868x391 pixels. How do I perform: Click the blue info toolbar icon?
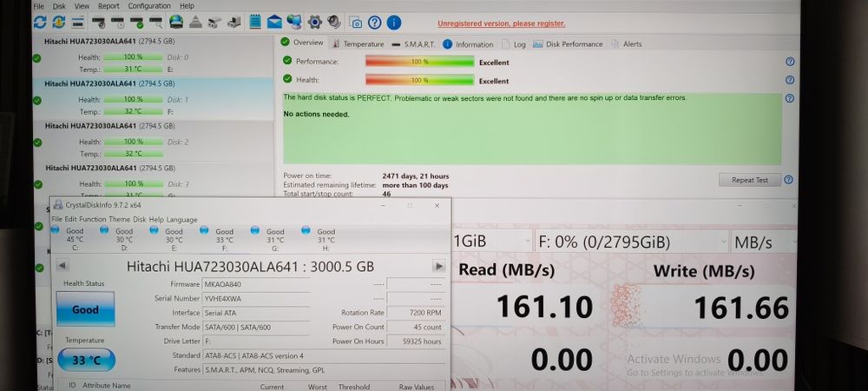click(x=393, y=23)
